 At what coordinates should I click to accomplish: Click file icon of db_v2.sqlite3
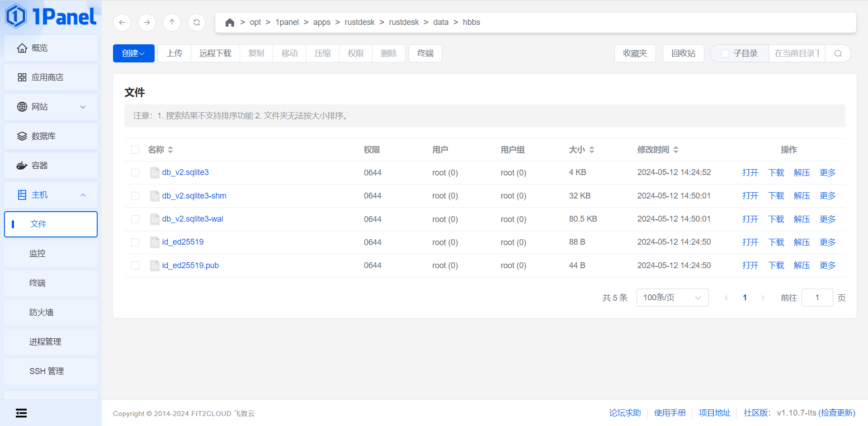click(155, 173)
